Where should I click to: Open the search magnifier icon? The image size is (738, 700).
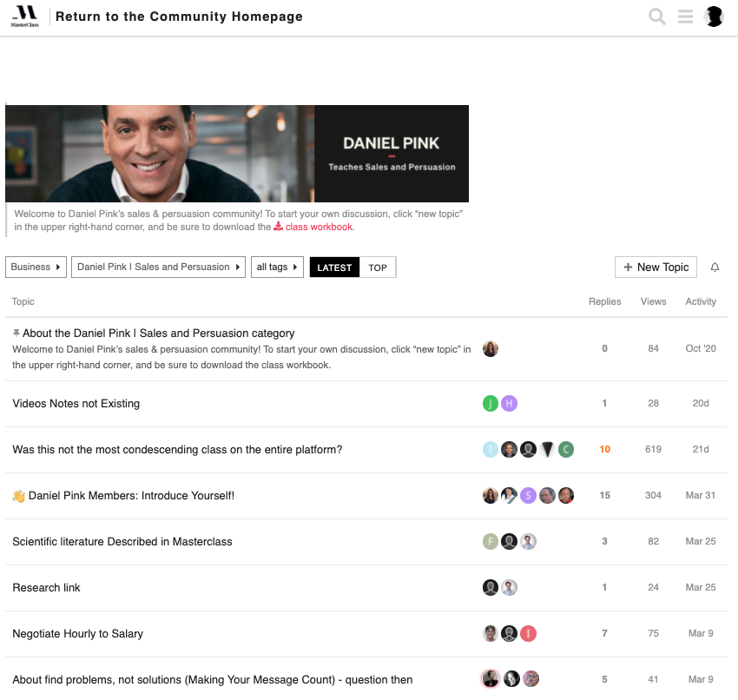pos(656,17)
